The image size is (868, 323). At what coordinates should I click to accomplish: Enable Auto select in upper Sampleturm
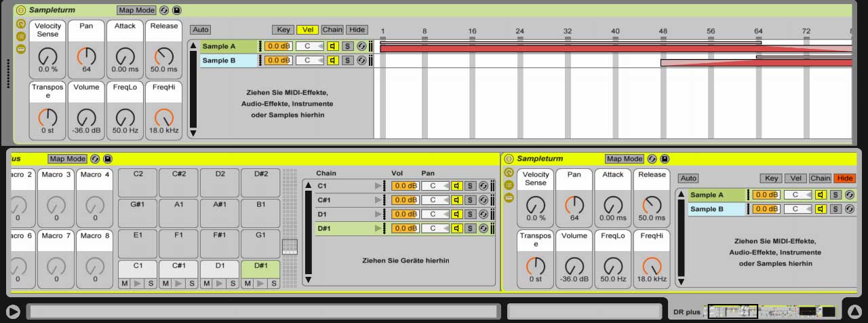pos(201,30)
